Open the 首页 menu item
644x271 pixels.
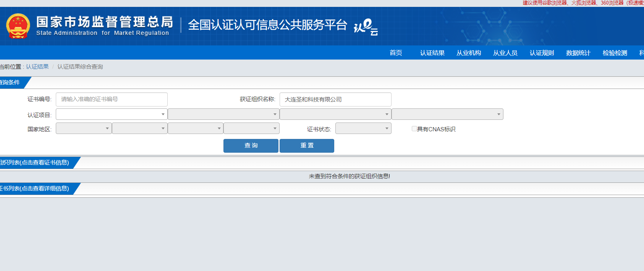tap(396, 53)
